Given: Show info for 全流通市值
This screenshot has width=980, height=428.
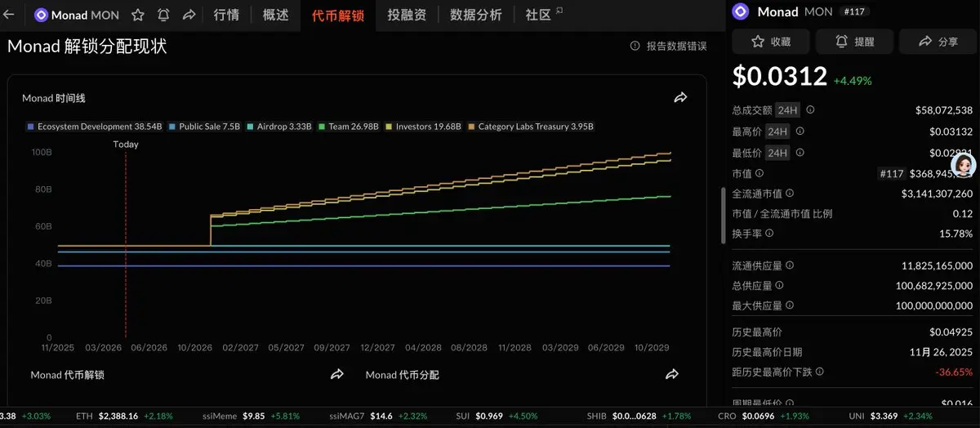Looking at the screenshot, I should pyautogui.click(x=790, y=194).
